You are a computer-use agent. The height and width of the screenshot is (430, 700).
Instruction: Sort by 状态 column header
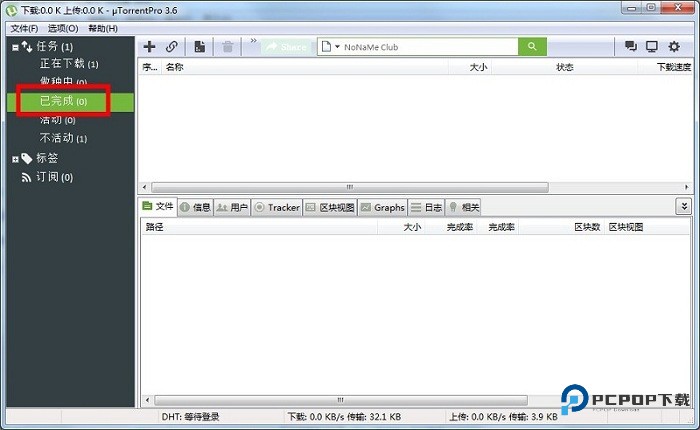pos(564,67)
